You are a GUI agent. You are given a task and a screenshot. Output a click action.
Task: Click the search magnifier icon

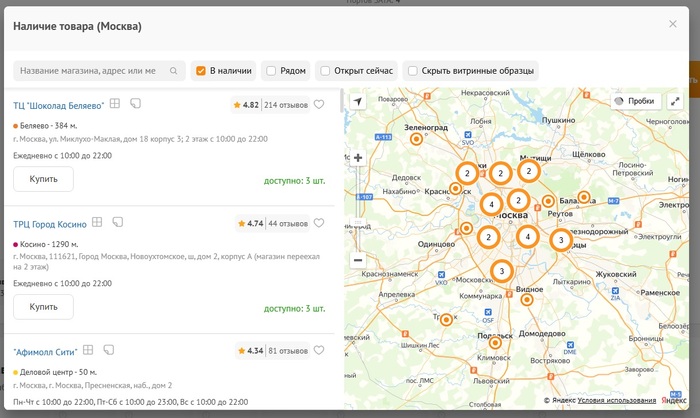pyautogui.click(x=173, y=71)
